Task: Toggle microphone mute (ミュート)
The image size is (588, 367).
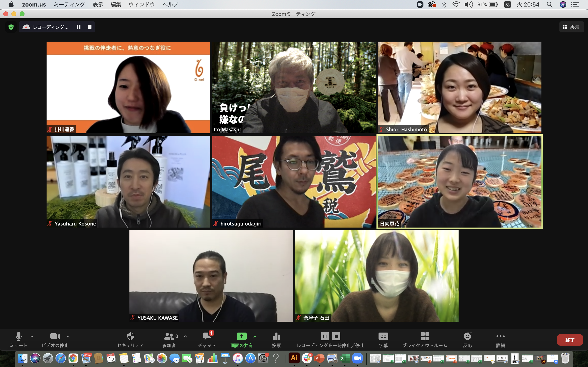Action: [x=19, y=336]
